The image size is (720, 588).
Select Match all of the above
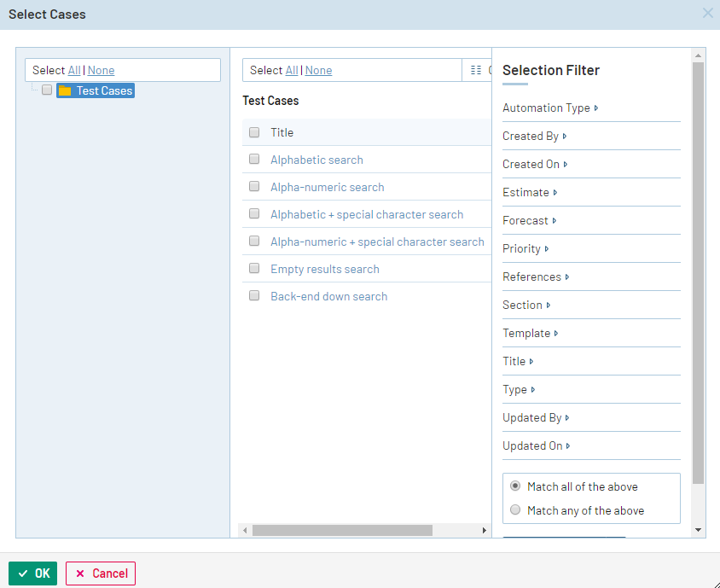pyautogui.click(x=515, y=486)
